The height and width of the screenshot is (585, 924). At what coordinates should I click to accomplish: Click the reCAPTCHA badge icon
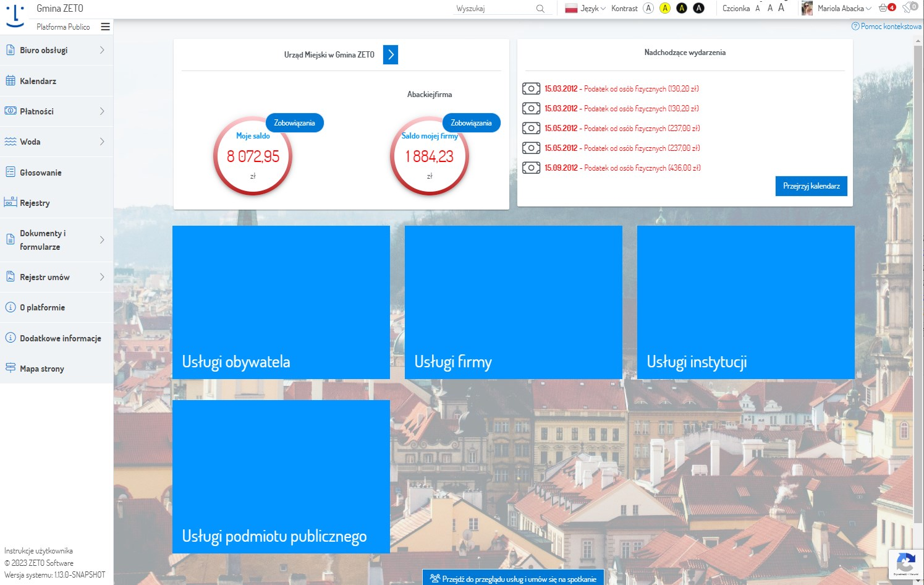pos(905,563)
